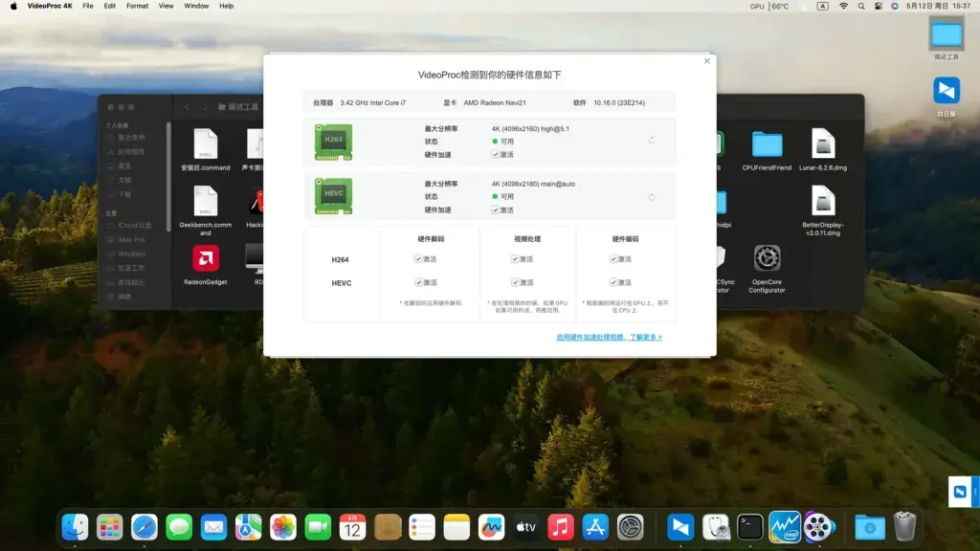Toggle HEVC 硬件编码 激活 checkbox
Viewport: 980px width, 551px height.
[613, 282]
